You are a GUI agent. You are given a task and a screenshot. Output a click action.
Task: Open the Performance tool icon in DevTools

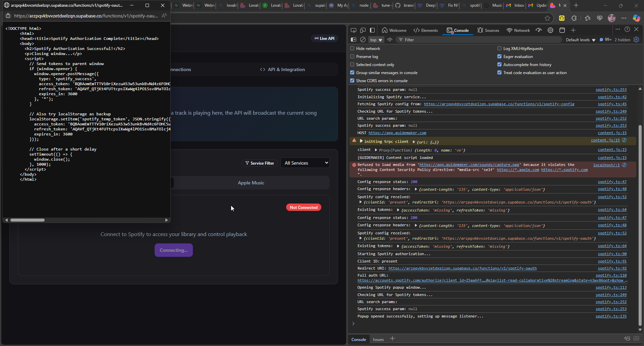point(539,30)
